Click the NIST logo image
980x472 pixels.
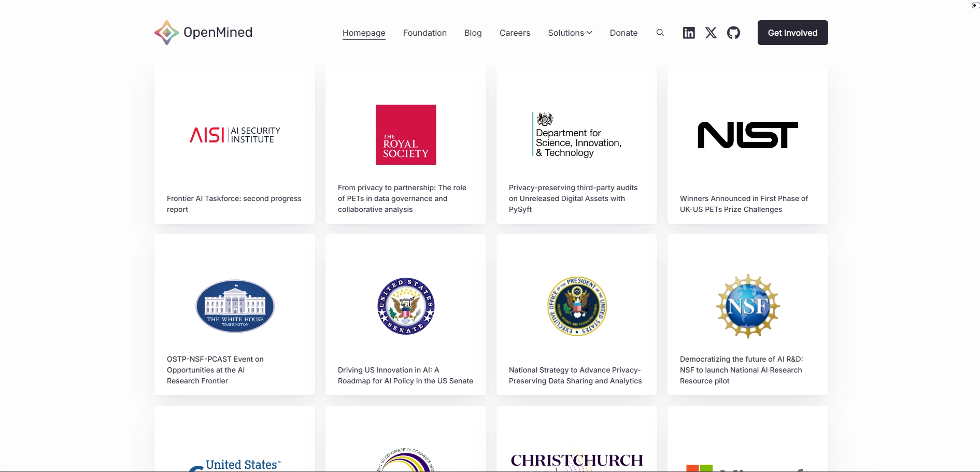click(x=748, y=135)
